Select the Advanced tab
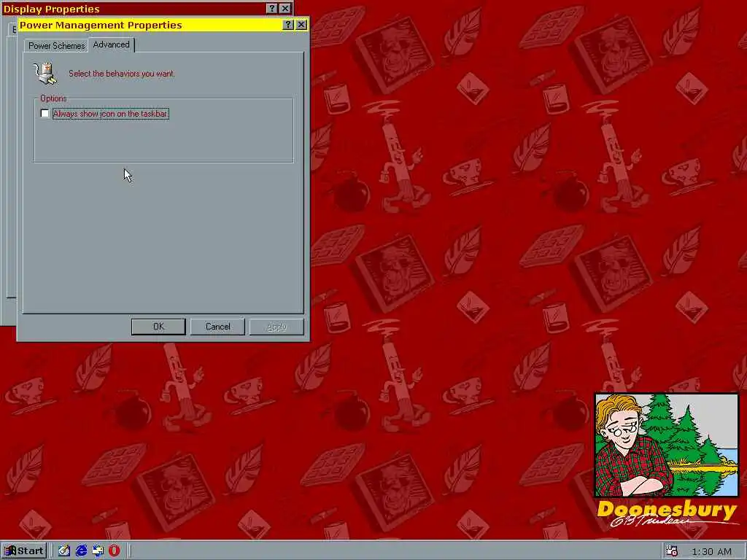747x560 pixels. point(111,44)
